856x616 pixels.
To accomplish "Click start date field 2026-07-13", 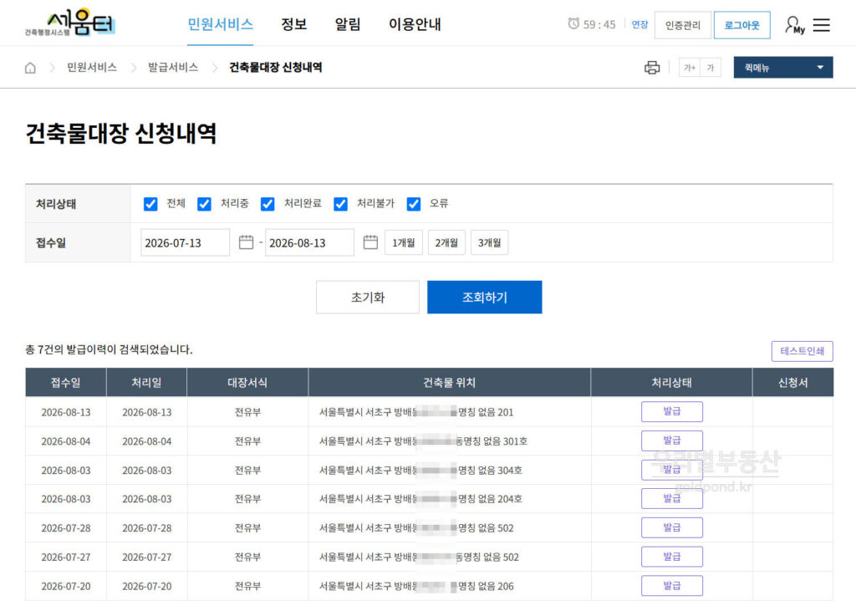I will tap(185, 242).
